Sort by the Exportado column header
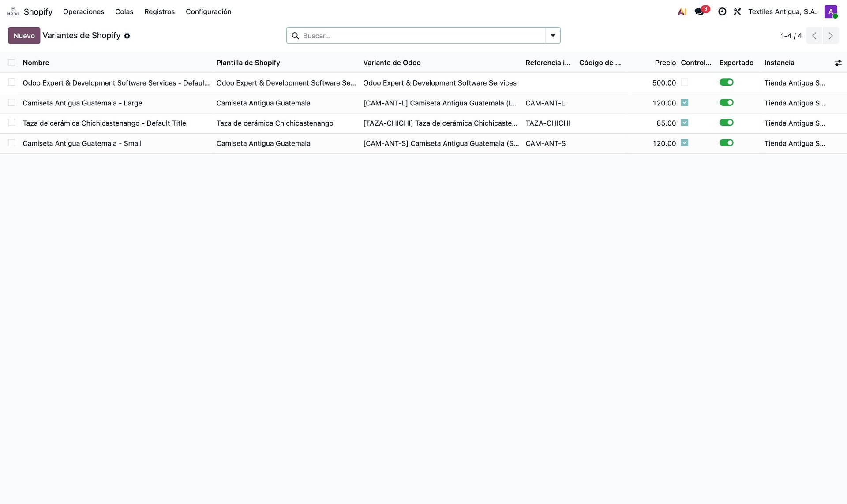This screenshot has width=847, height=504. click(736, 63)
